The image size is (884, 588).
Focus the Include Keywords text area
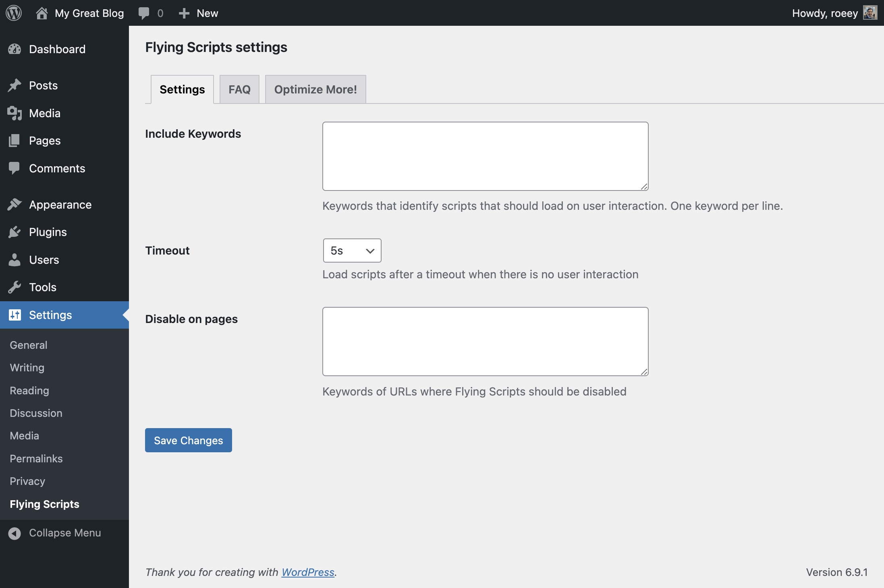click(485, 156)
